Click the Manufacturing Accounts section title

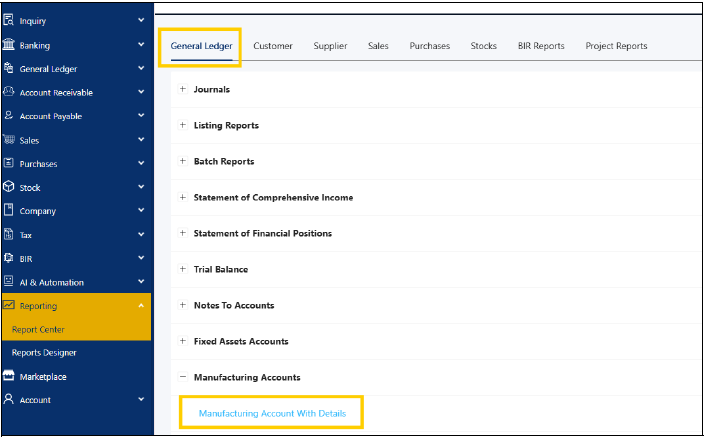[247, 377]
